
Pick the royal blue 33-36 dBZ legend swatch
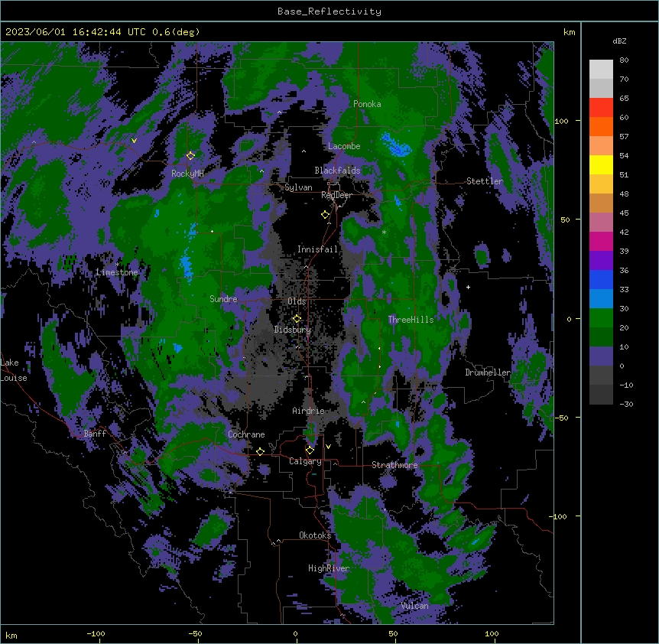point(601,279)
